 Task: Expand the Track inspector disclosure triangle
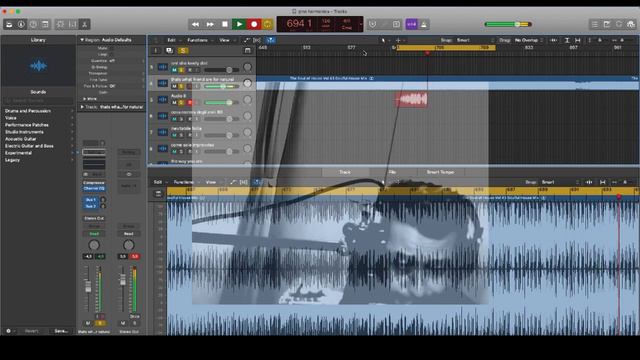[x=82, y=107]
